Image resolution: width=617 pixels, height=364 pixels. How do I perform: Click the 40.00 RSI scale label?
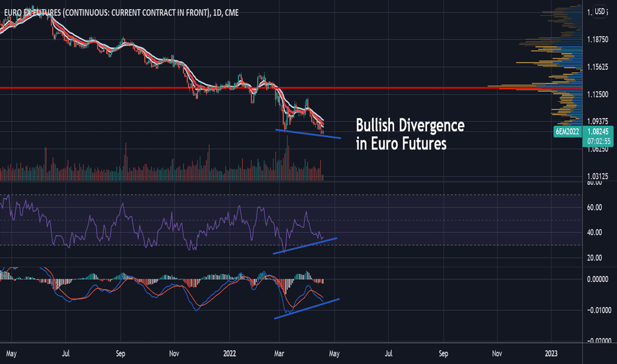594,232
